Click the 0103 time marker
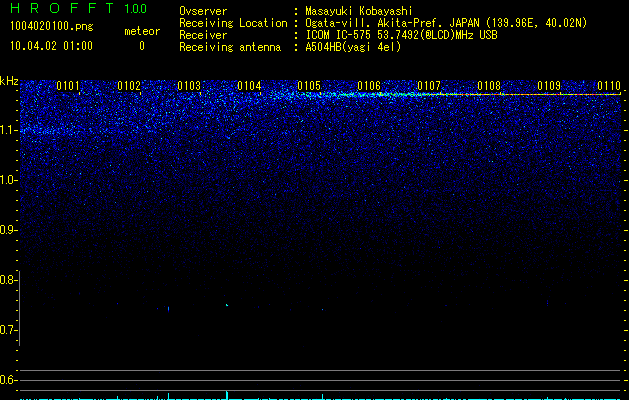Image resolution: width=629 pixels, height=400 pixels. pyautogui.click(x=189, y=86)
